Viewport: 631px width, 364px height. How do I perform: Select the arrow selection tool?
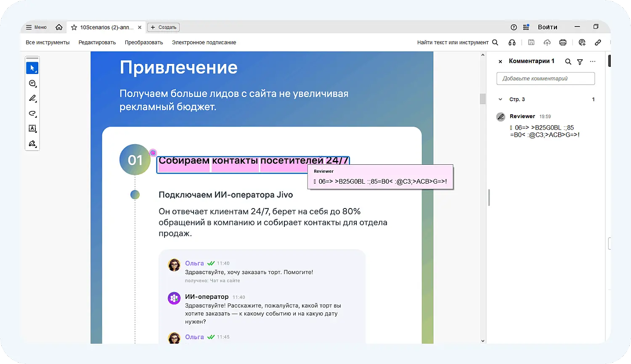click(32, 68)
